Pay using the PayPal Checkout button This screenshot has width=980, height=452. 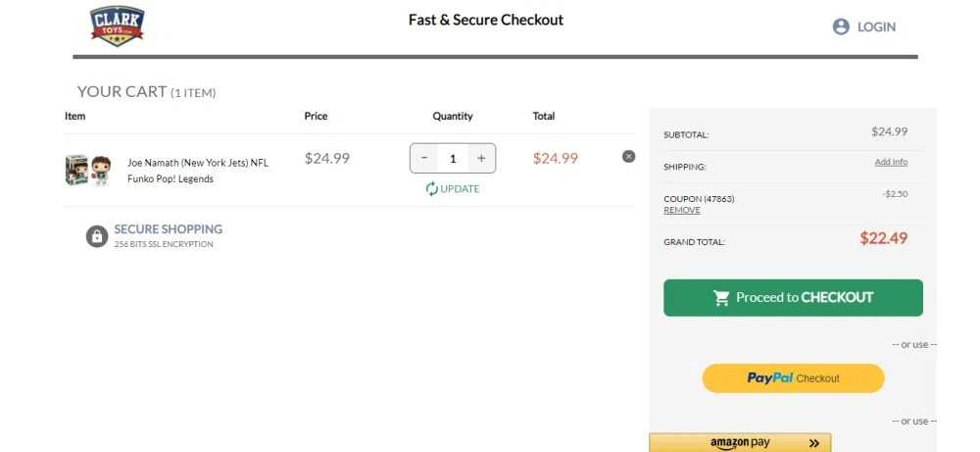(x=793, y=378)
